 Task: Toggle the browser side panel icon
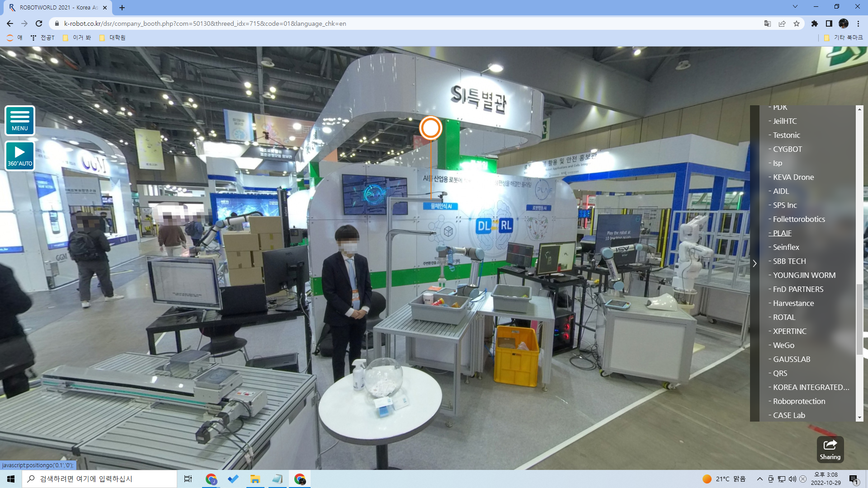coord(829,23)
